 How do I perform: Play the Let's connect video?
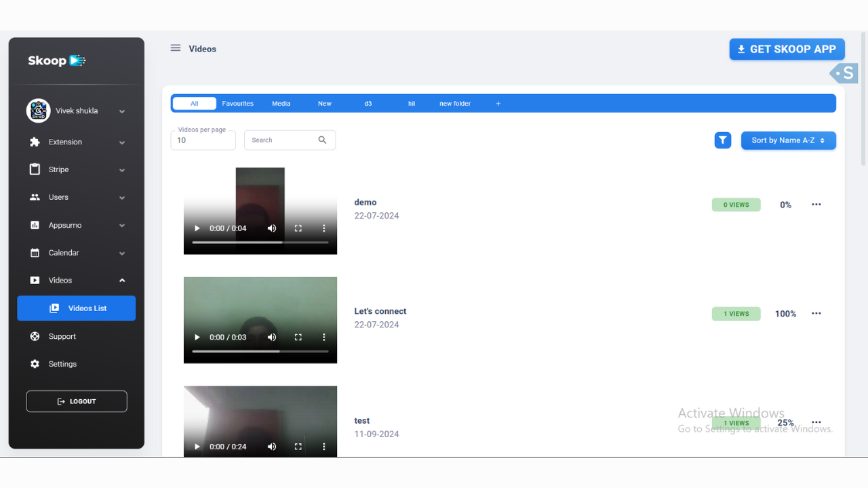click(x=197, y=338)
